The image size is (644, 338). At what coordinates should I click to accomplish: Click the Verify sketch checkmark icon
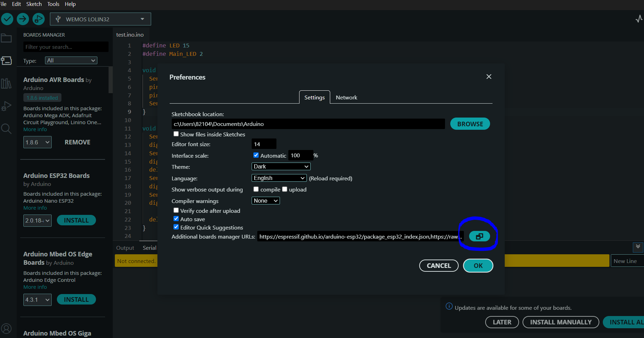7,19
